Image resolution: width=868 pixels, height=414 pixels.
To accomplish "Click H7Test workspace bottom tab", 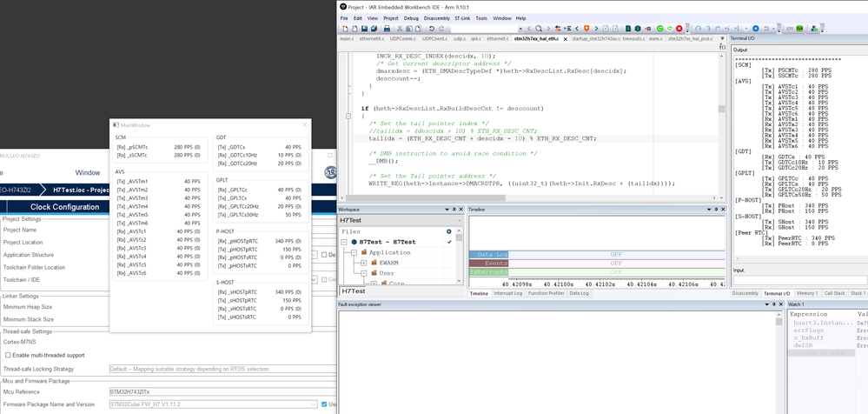I will click(353, 291).
